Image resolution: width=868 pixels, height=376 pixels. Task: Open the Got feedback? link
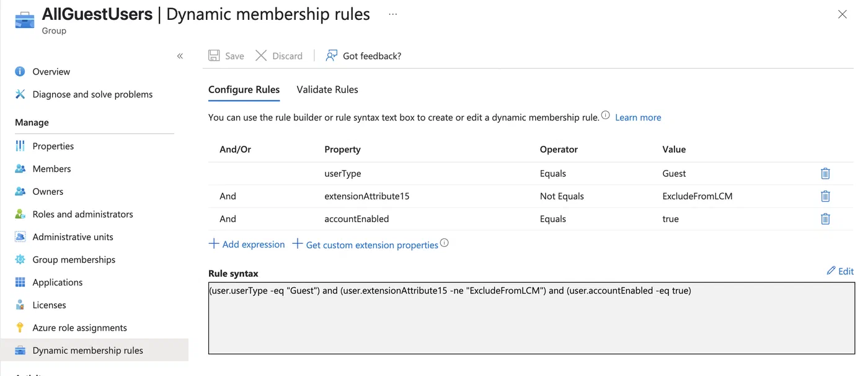click(x=372, y=56)
